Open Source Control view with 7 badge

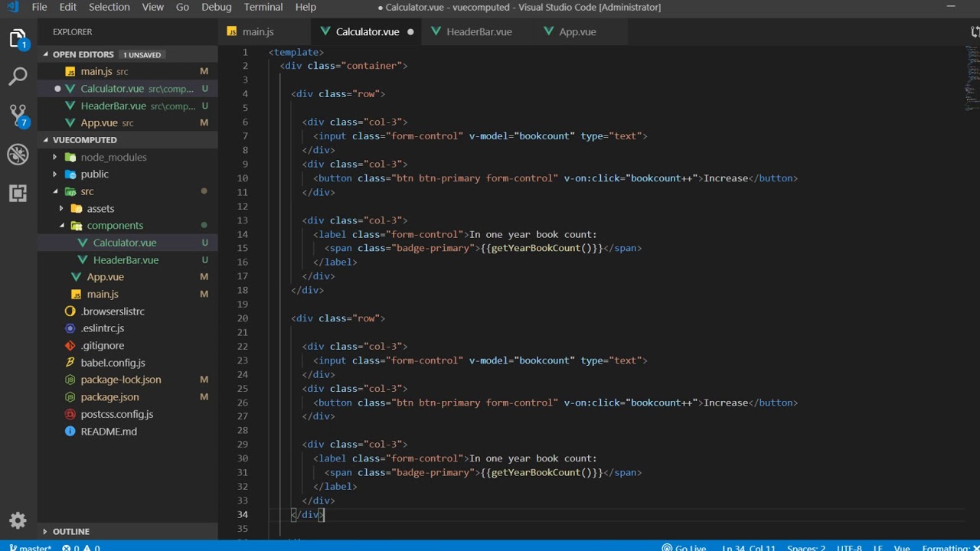coord(18,116)
